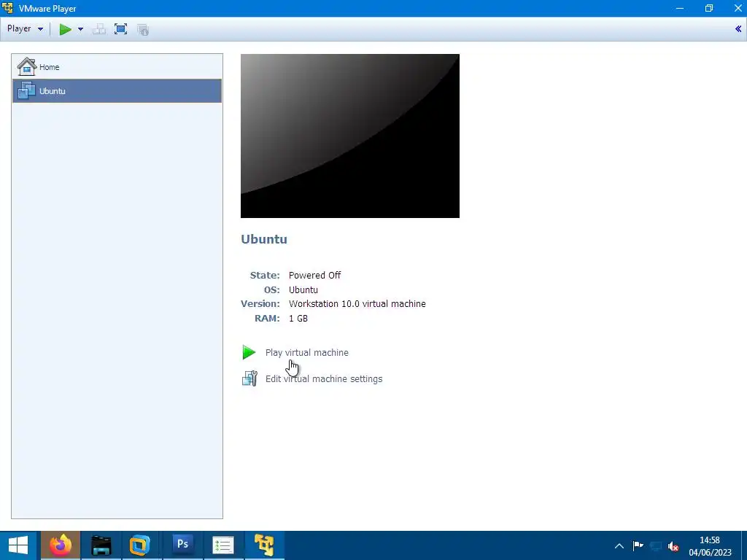Click the Send Ctrl+Alt+Del toolbar icon
The image size is (747, 560).
(99, 29)
